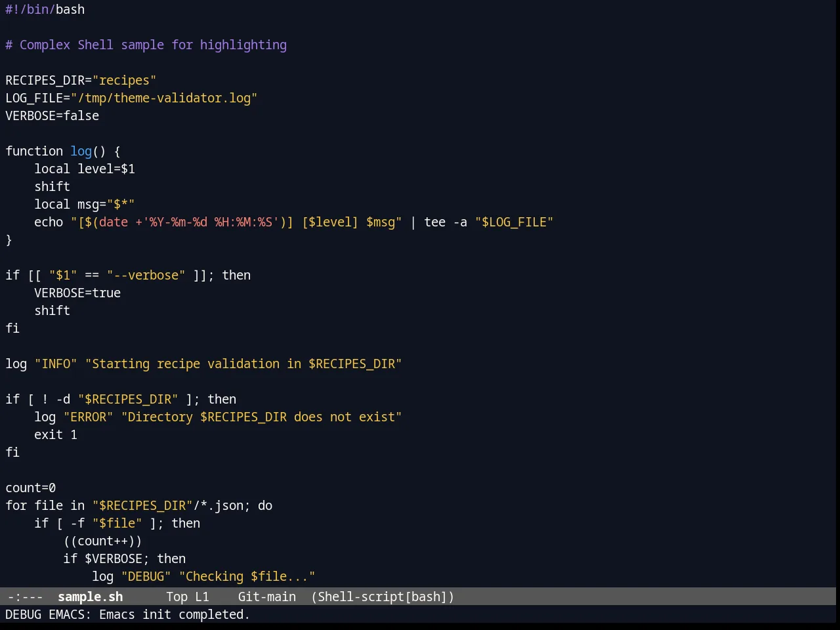840x630 pixels.
Task: Place cursor on the #!/bin/bash shebang line
Action: tap(45, 9)
